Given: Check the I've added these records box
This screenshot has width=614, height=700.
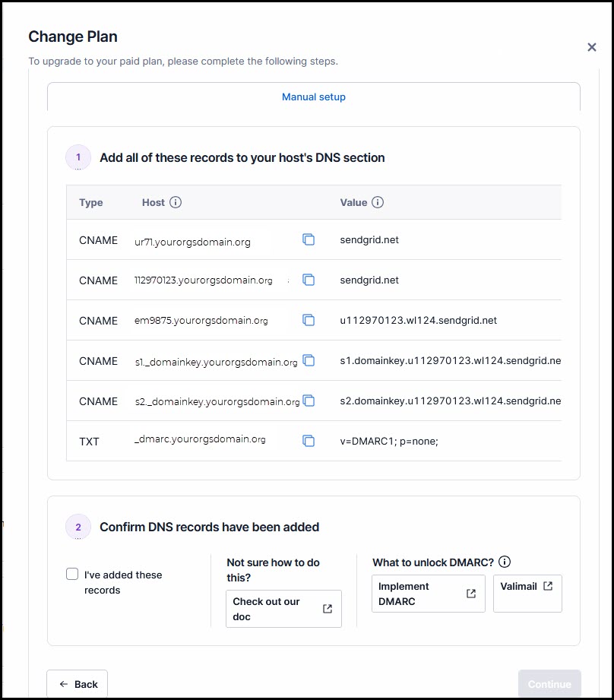Looking at the screenshot, I should point(72,574).
